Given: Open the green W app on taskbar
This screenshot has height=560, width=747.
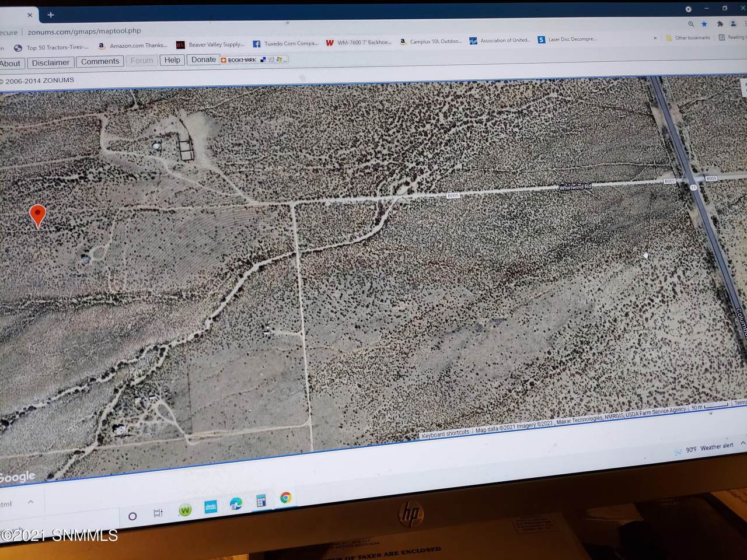Looking at the screenshot, I should pyautogui.click(x=185, y=510).
